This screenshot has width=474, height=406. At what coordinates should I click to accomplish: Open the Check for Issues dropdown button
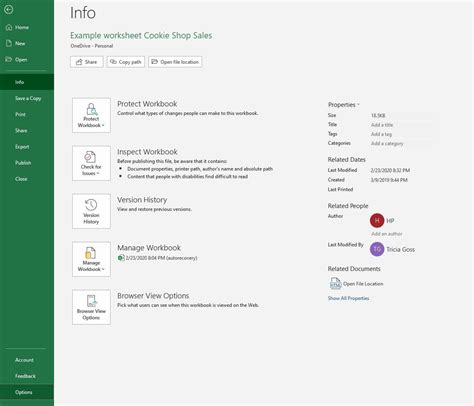point(91,163)
